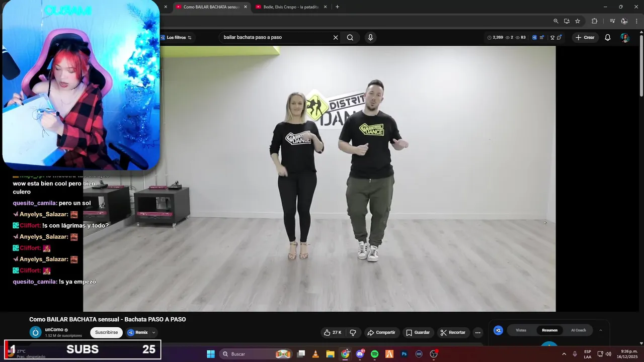Dislike the bachata video
Image resolution: width=644 pixels, height=362 pixels.
coord(353,332)
